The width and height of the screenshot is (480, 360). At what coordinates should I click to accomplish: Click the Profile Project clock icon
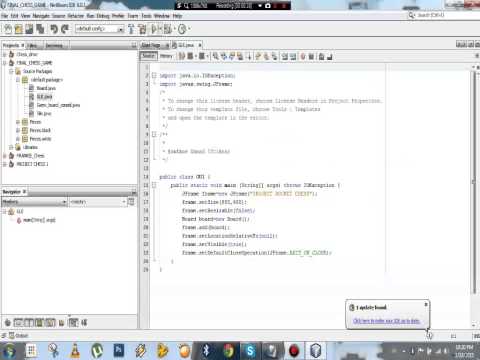tap(182, 29)
